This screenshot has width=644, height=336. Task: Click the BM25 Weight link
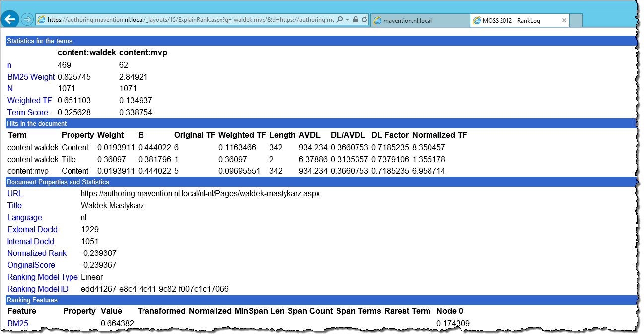click(x=31, y=77)
